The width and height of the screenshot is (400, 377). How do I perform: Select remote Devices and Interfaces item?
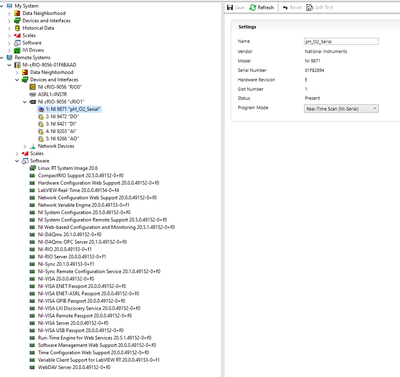(x=54, y=80)
